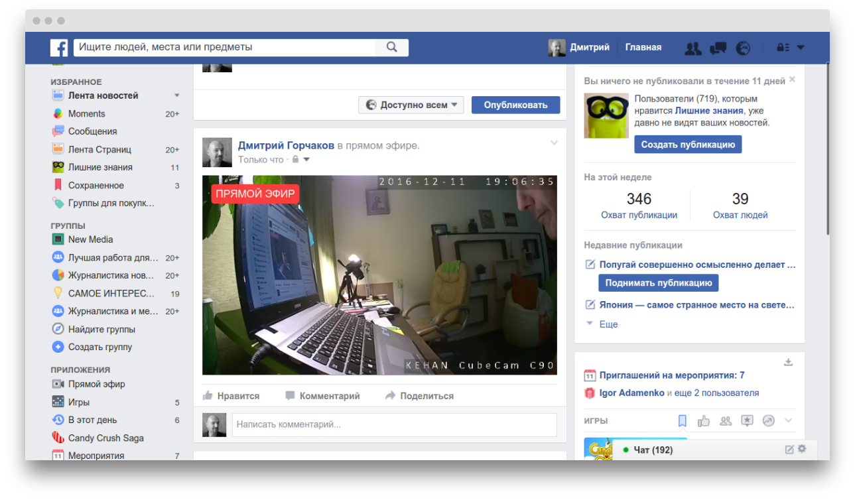Expand post options chevron on live post
855x504 pixels.
tap(555, 143)
